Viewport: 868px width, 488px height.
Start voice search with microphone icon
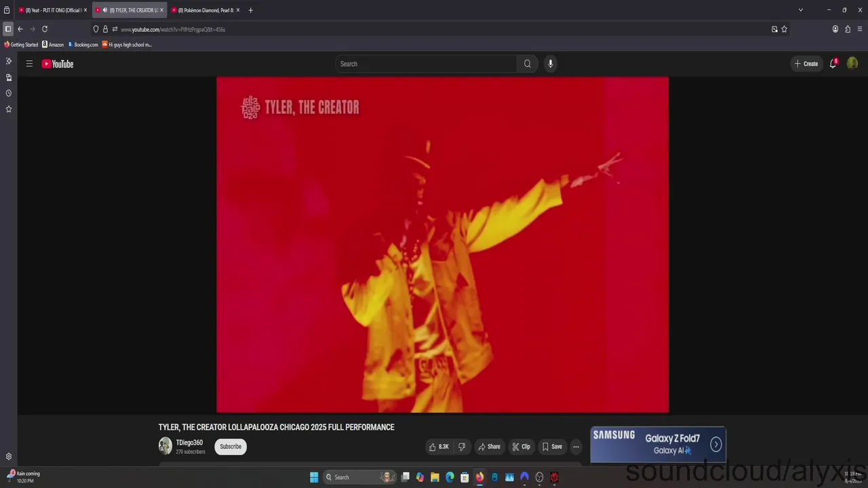coord(550,64)
